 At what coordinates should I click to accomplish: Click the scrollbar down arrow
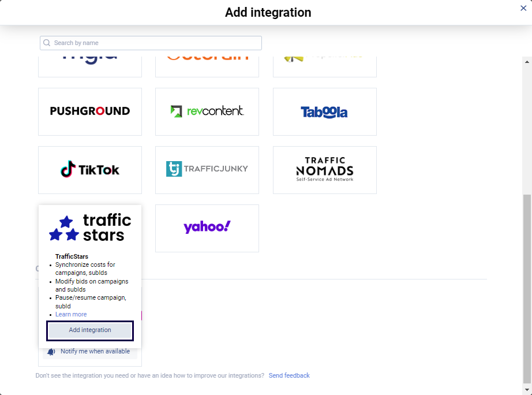(x=526, y=389)
